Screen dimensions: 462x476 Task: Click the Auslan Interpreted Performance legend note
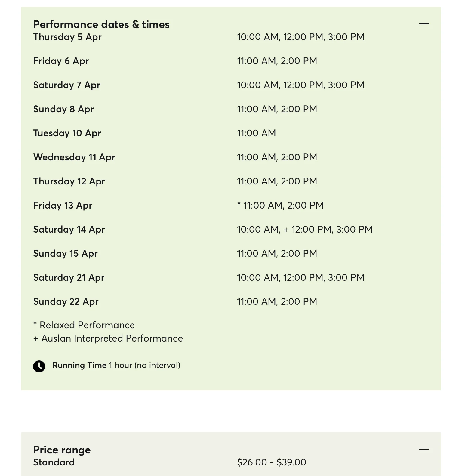(x=108, y=338)
